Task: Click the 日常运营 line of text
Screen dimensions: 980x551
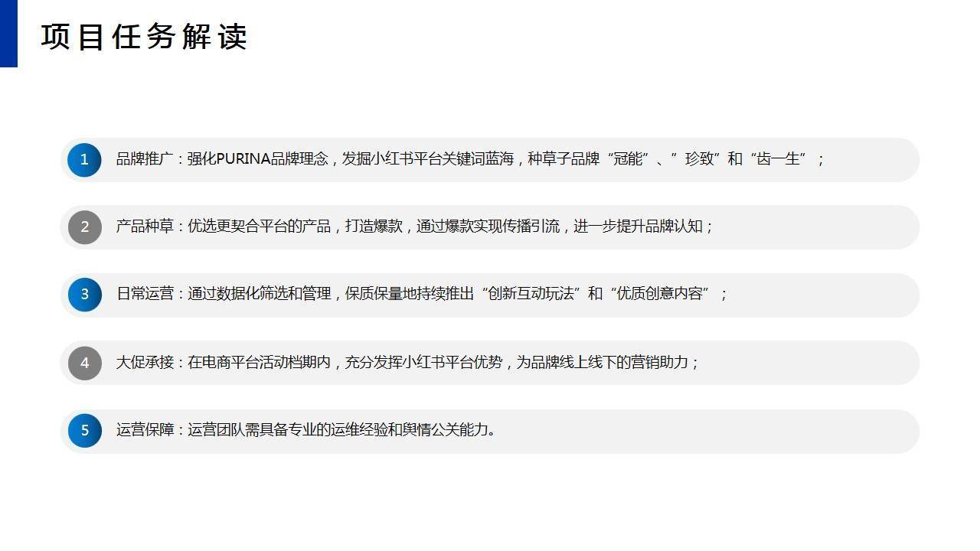Action: click(422, 294)
